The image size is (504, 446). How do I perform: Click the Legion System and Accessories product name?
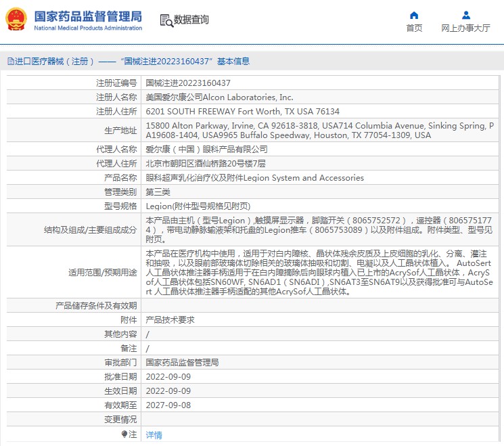click(254, 178)
